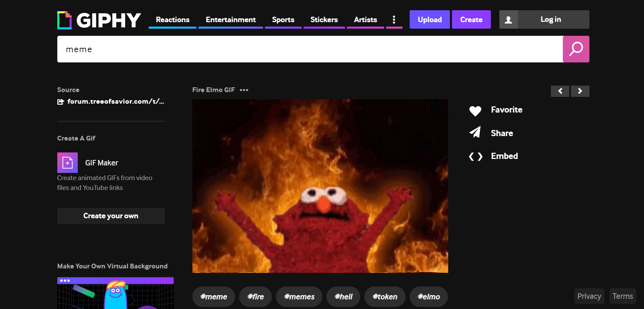Screen dimensions: 644x309
Task: Open the Stickers section
Action: pos(324,20)
